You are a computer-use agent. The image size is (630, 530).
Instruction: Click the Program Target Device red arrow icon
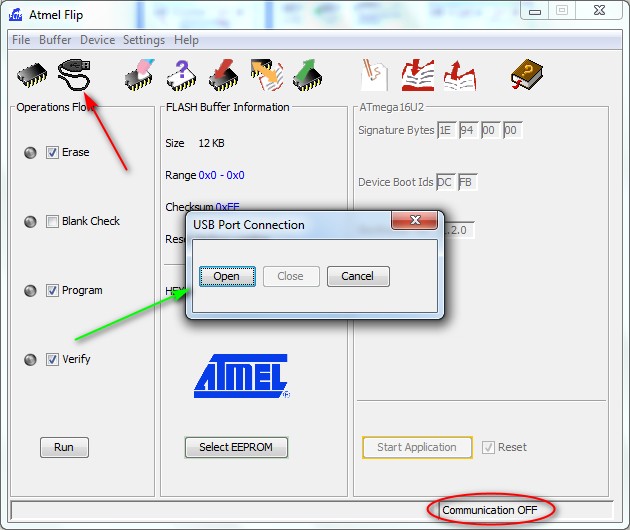pyautogui.click(x=223, y=76)
